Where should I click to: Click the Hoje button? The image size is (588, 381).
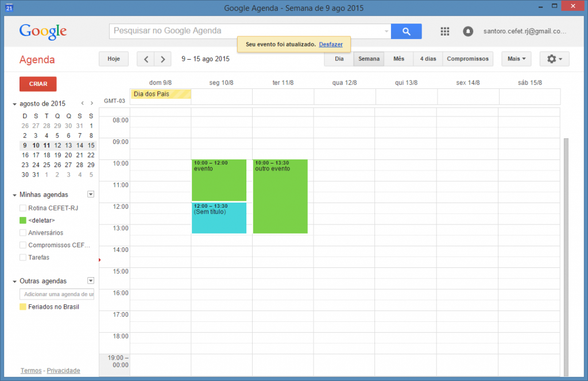click(114, 59)
